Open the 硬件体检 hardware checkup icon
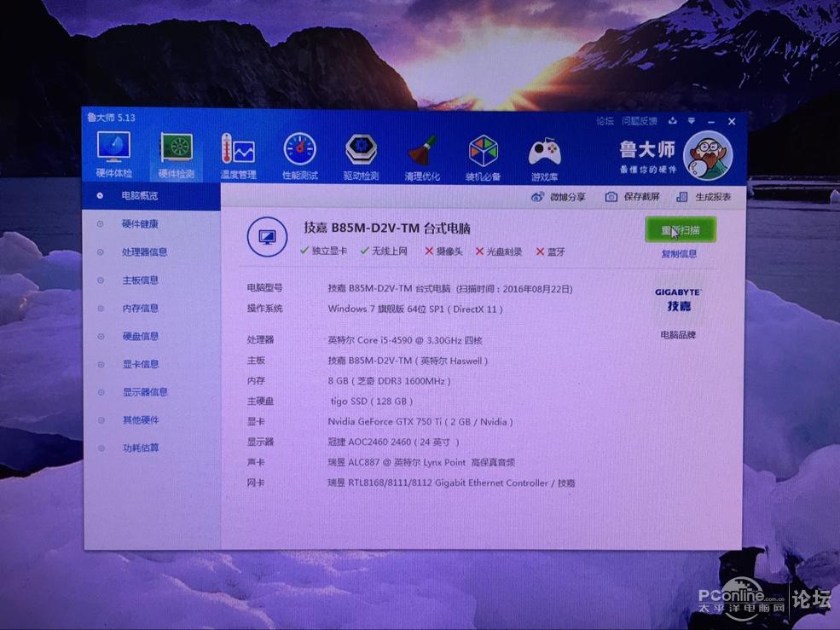 [x=113, y=153]
